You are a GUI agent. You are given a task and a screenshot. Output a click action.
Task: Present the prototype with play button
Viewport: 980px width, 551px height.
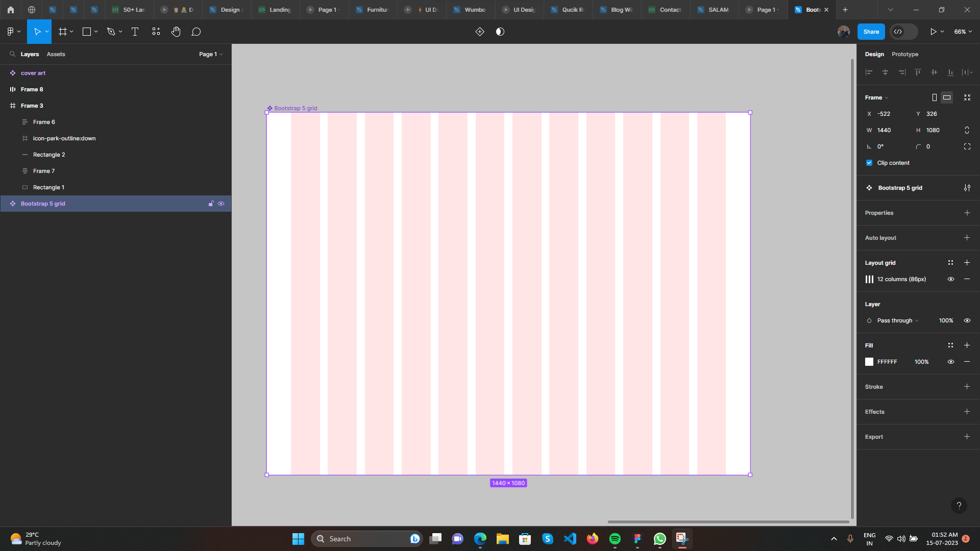tap(933, 32)
